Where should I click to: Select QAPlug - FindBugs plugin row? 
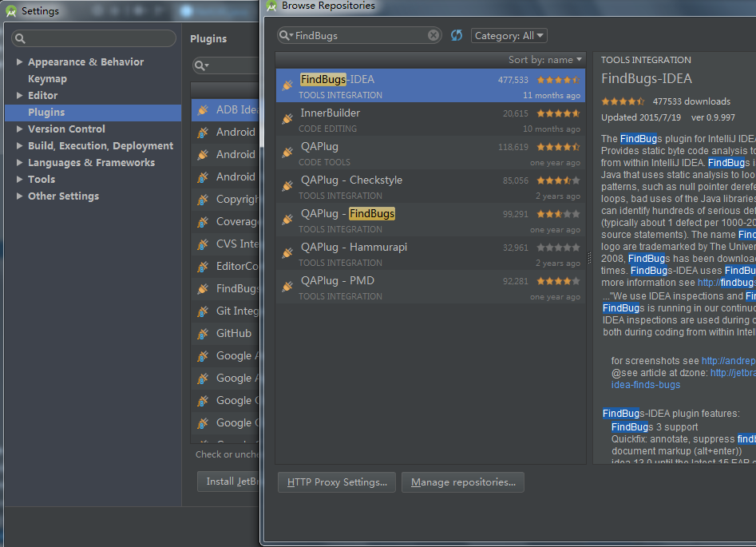430,220
